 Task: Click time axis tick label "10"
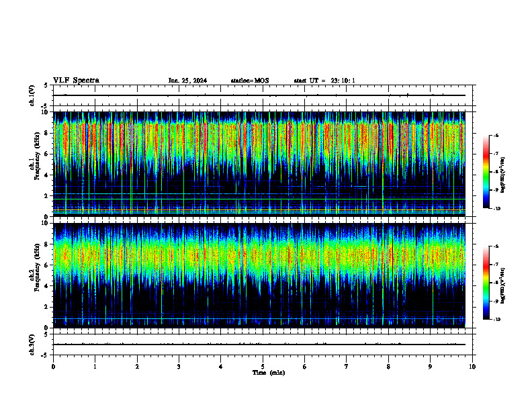472,367
